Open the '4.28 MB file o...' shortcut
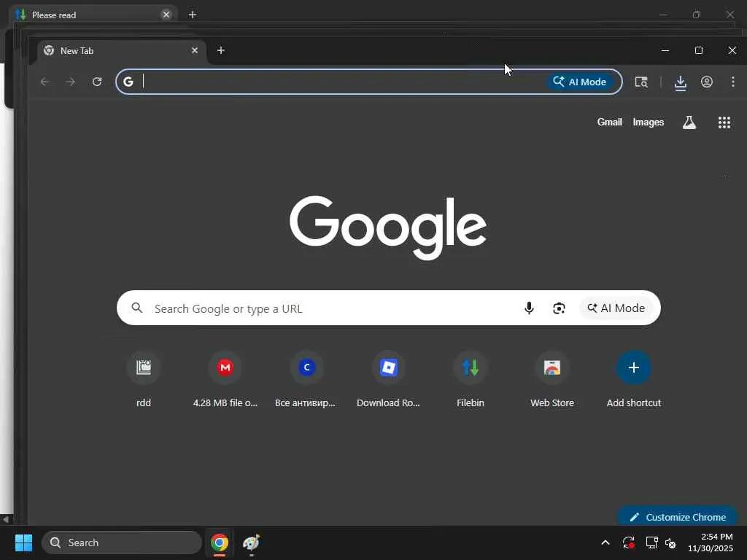 tap(225, 380)
